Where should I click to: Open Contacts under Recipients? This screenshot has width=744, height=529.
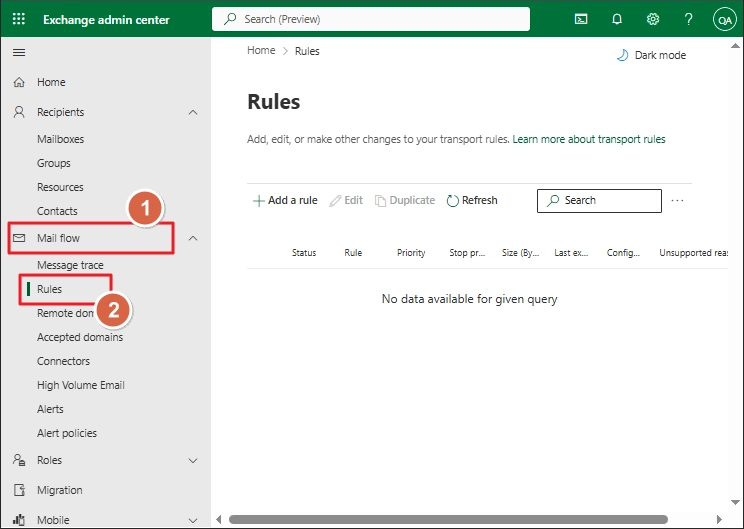pos(57,211)
